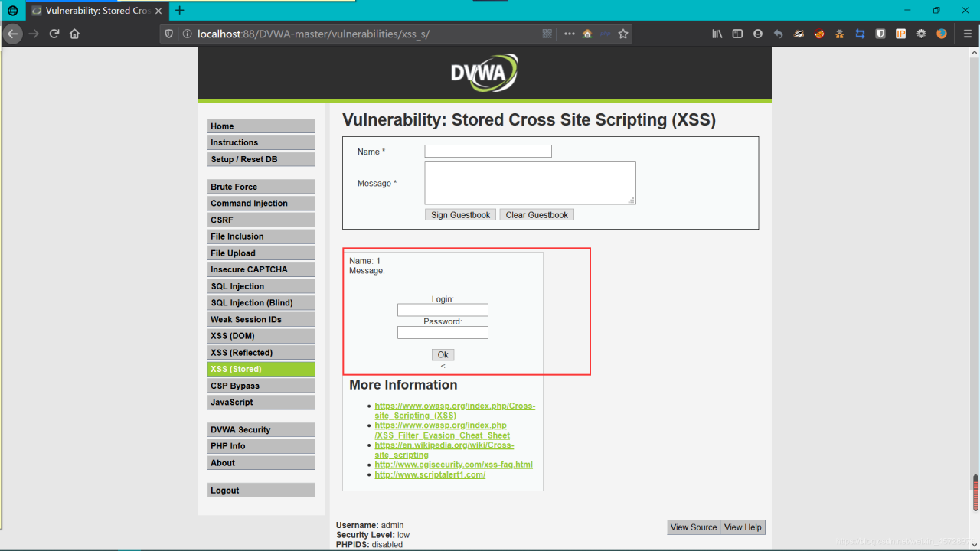Open the CSP Bypass module
The height and width of the screenshot is (551, 980).
click(x=261, y=386)
